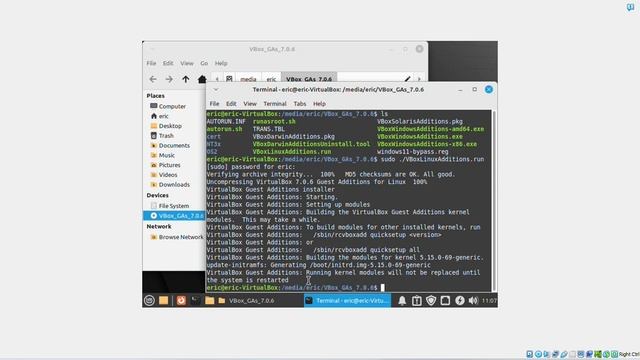Image resolution: width=640 pixels, height=360 pixels.
Task: Select 'VBox_GAs_7.0.6' path breadcrumb
Action: coord(309,79)
